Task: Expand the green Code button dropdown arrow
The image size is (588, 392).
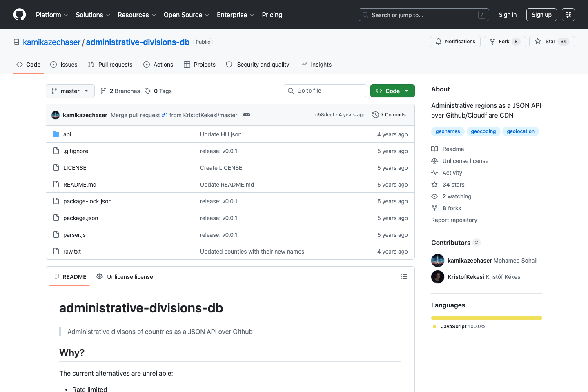Action: click(x=406, y=91)
